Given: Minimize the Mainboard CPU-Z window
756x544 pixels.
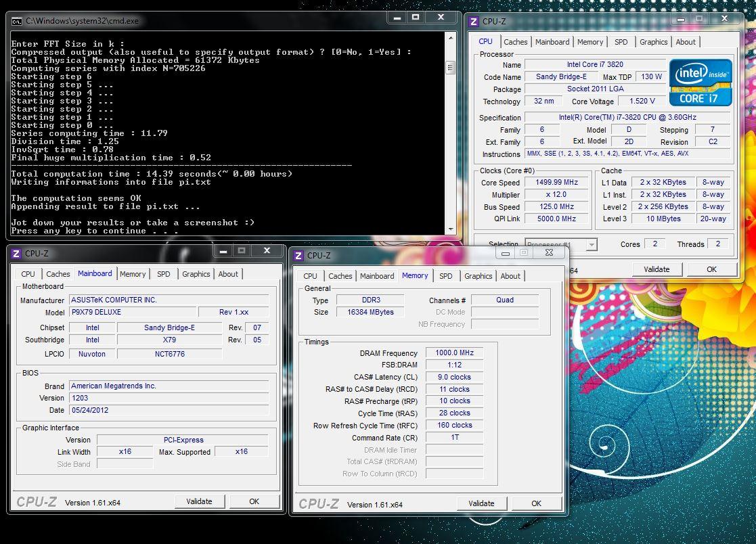Looking at the screenshot, I should [223, 251].
